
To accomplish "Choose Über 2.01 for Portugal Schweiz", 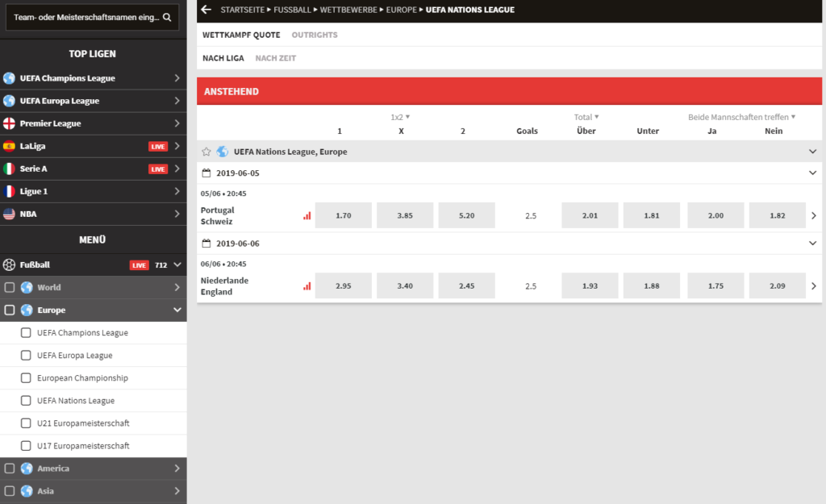I will coord(590,215).
